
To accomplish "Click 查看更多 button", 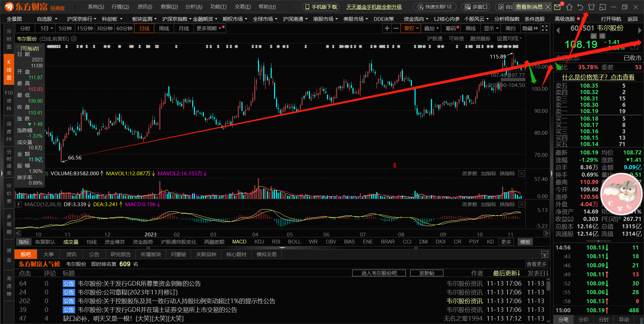I will pyautogui.click(x=537, y=264).
